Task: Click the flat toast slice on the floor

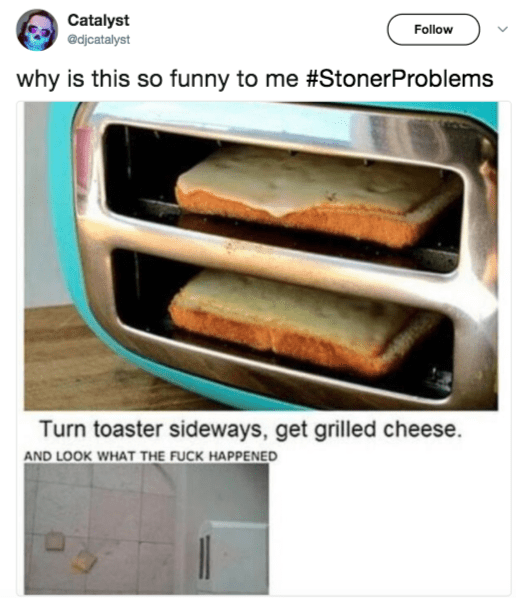Action: (55, 541)
